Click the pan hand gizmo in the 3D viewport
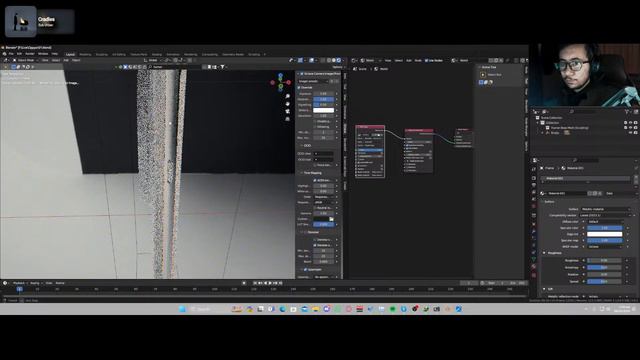The height and width of the screenshot is (360, 640). point(288,104)
